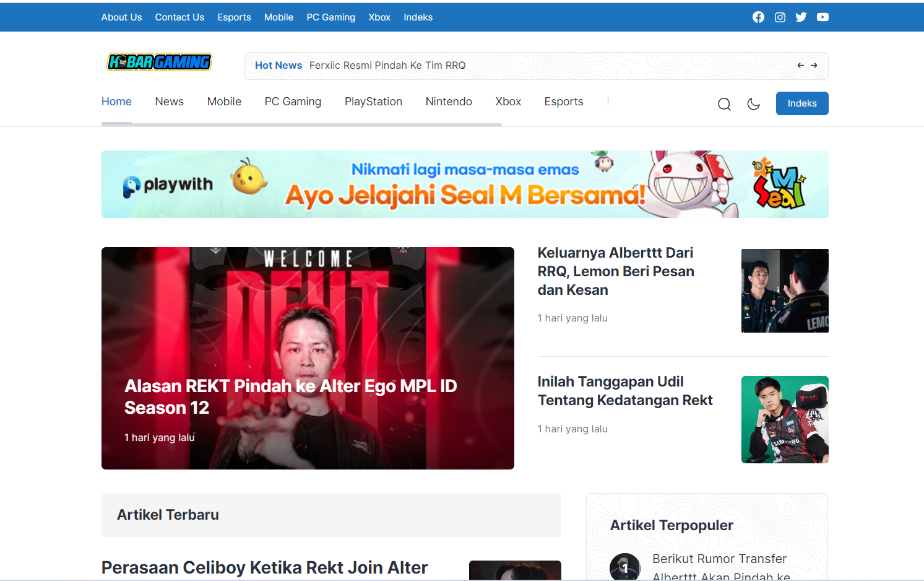This screenshot has height=581, width=924.
Task: Open 'Keluarnya Alberttt Dari RRQ' article title
Action: 616,271
